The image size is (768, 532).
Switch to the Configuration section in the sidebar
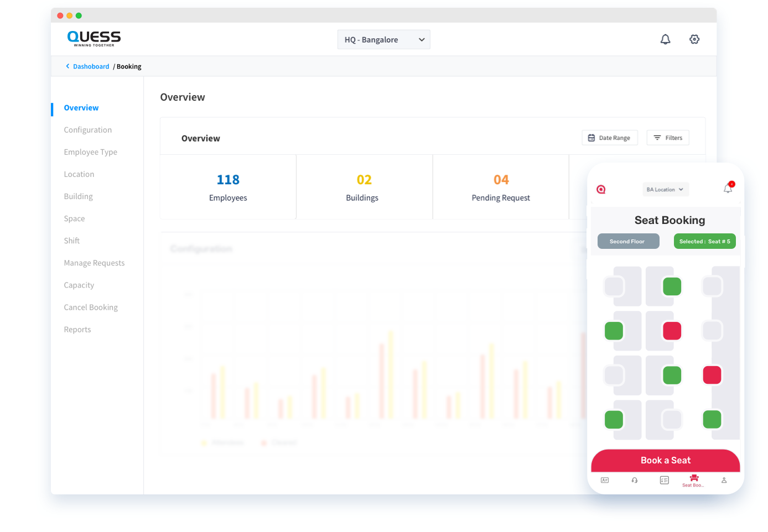pyautogui.click(x=87, y=129)
